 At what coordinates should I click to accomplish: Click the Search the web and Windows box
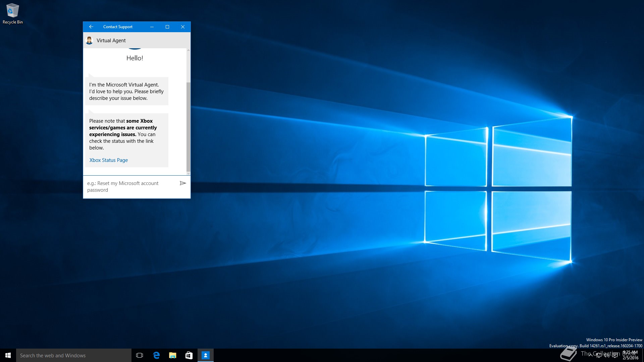click(74, 355)
